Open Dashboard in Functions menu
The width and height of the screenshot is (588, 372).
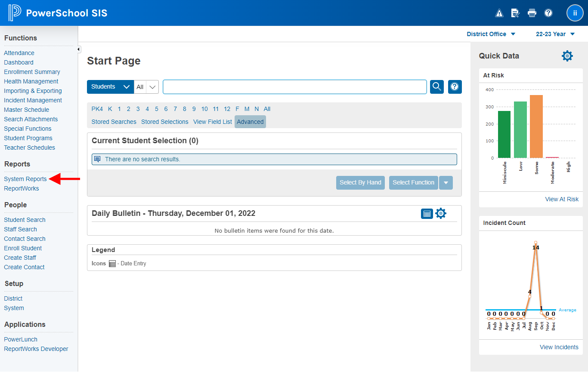(x=19, y=62)
